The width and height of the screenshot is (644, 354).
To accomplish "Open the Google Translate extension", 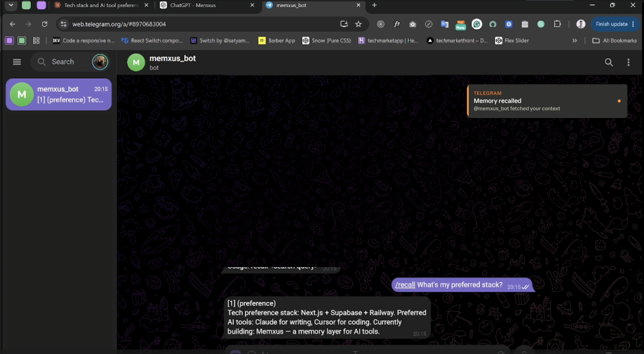I will click(x=445, y=24).
